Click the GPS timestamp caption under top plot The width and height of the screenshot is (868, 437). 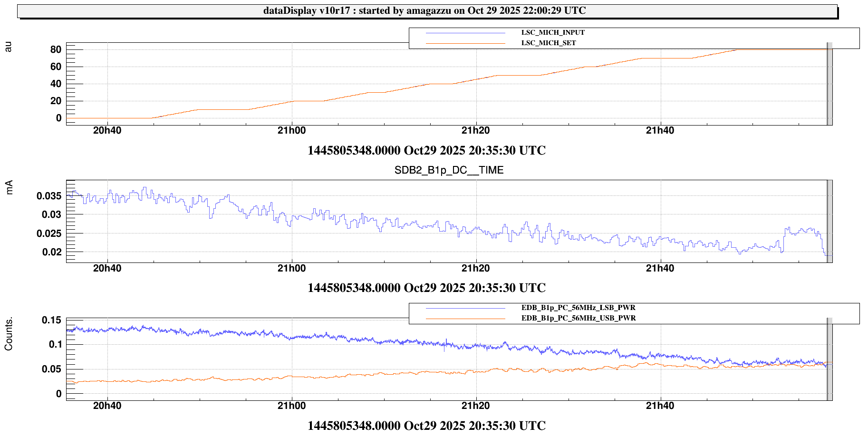pyautogui.click(x=426, y=151)
